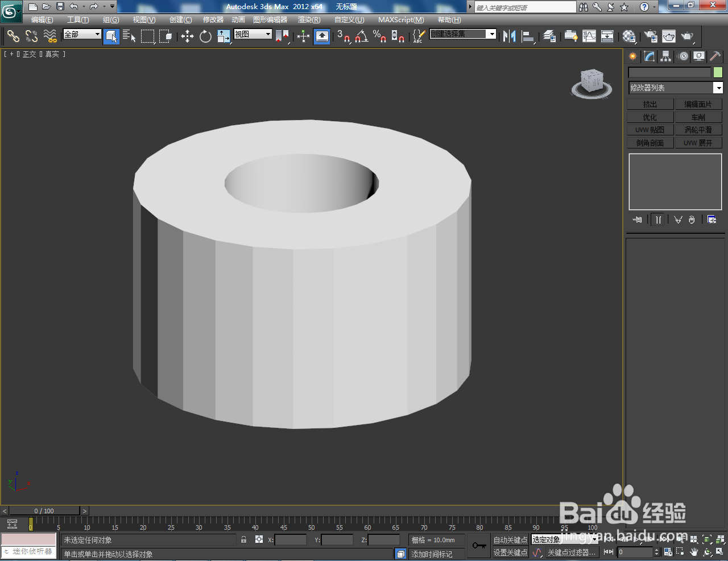The height and width of the screenshot is (561, 728).
Task: Select the Select and Rotate tool
Action: (x=205, y=36)
